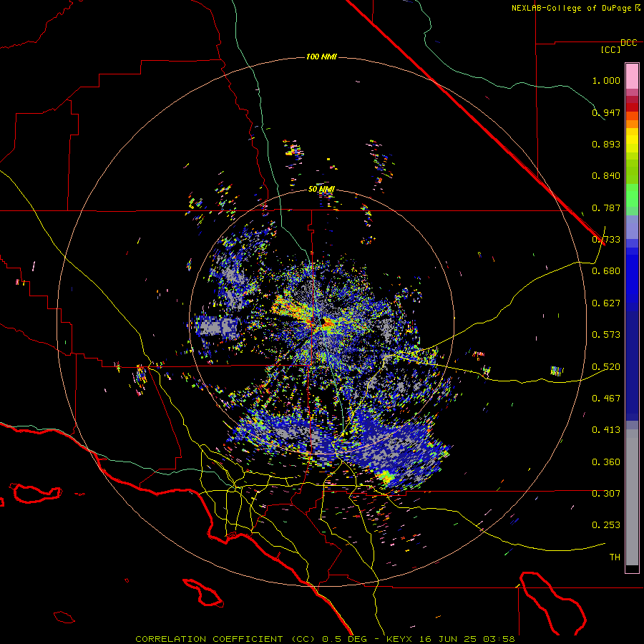Pick the pink band on the color scale
The image size is (644, 644).
(632, 77)
